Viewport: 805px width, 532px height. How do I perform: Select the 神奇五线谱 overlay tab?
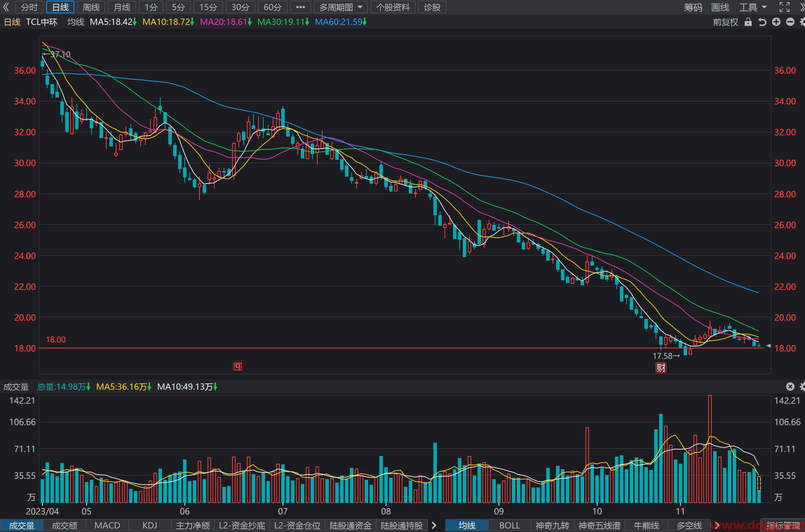coord(599,525)
